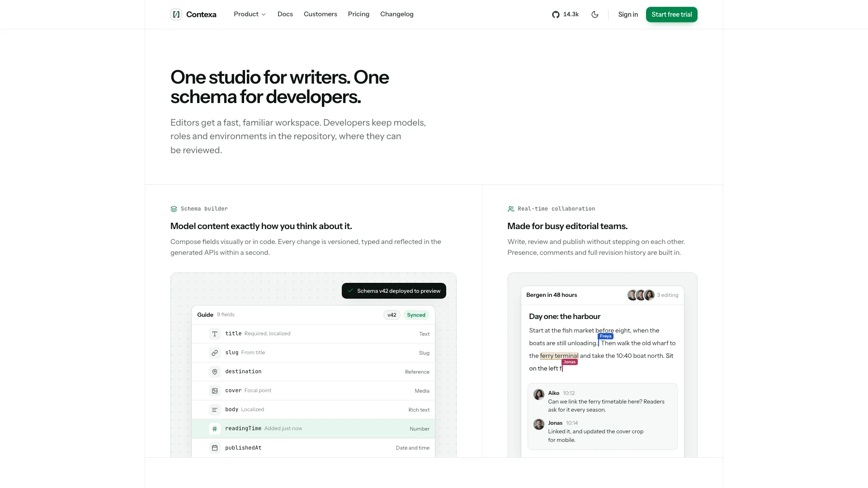The height and width of the screenshot is (488, 868).
Task: Click the Start free trial button
Action: point(671,14)
